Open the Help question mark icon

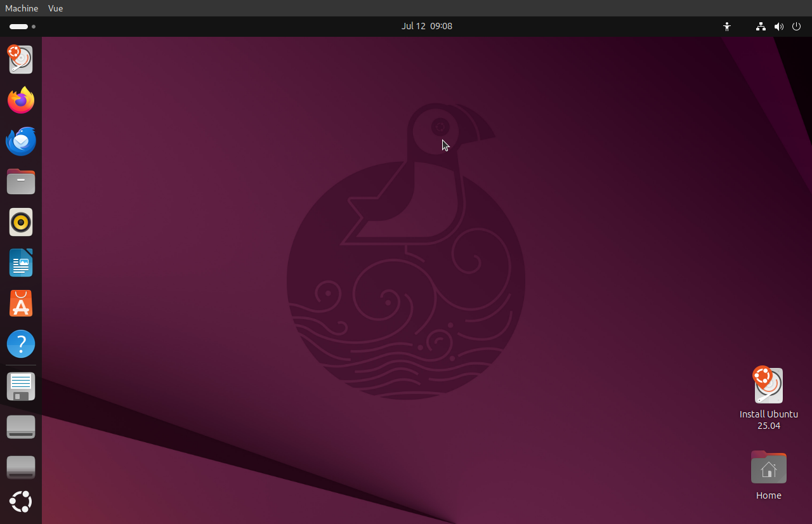click(21, 344)
